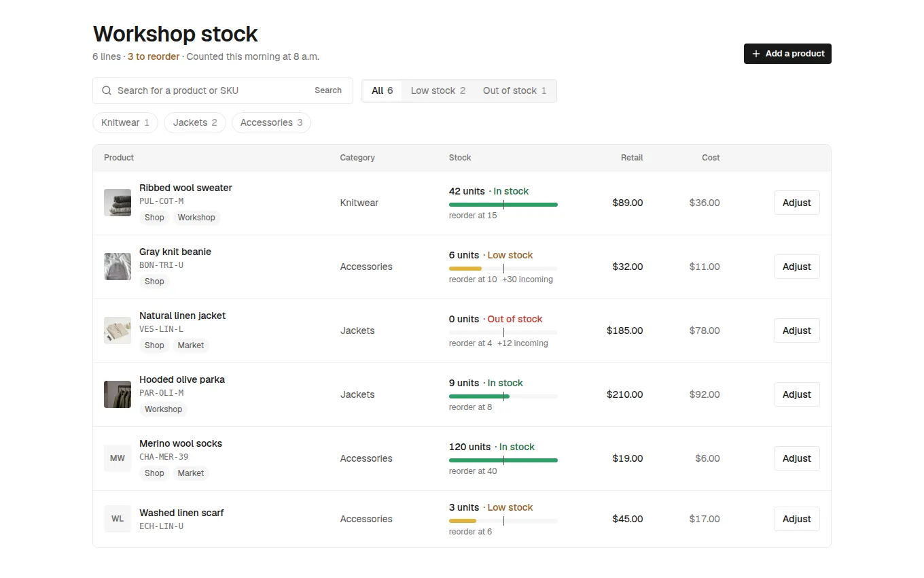Screen dimensions: 924x578
Task: Click the Workshop tag on Hooded olive parka
Action: pos(163,409)
